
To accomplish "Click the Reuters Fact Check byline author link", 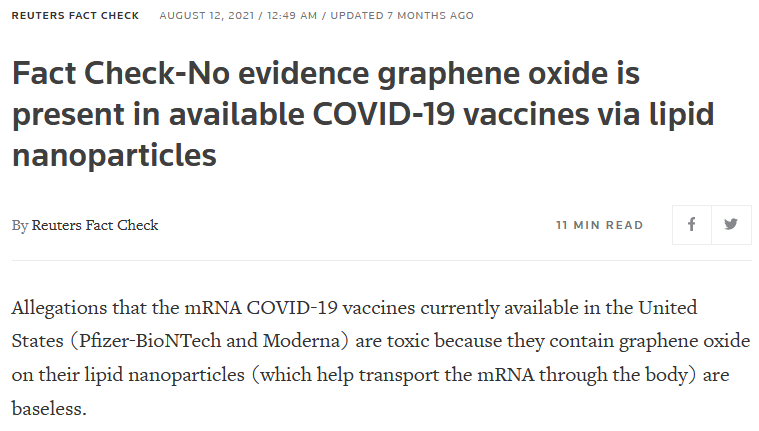I will click(95, 225).
